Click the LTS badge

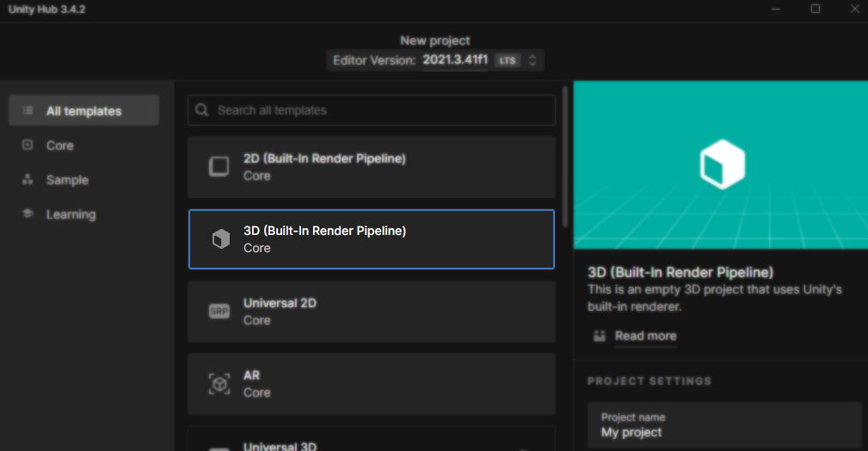(x=507, y=60)
